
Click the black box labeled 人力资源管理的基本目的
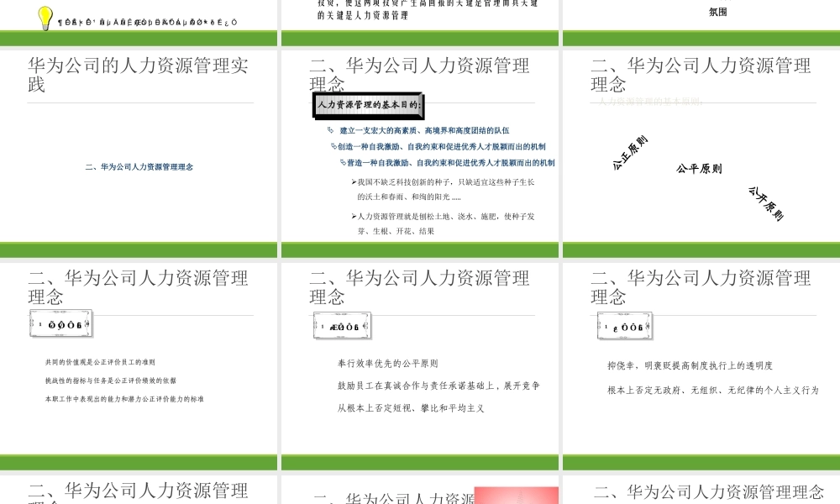tap(368, 106)
